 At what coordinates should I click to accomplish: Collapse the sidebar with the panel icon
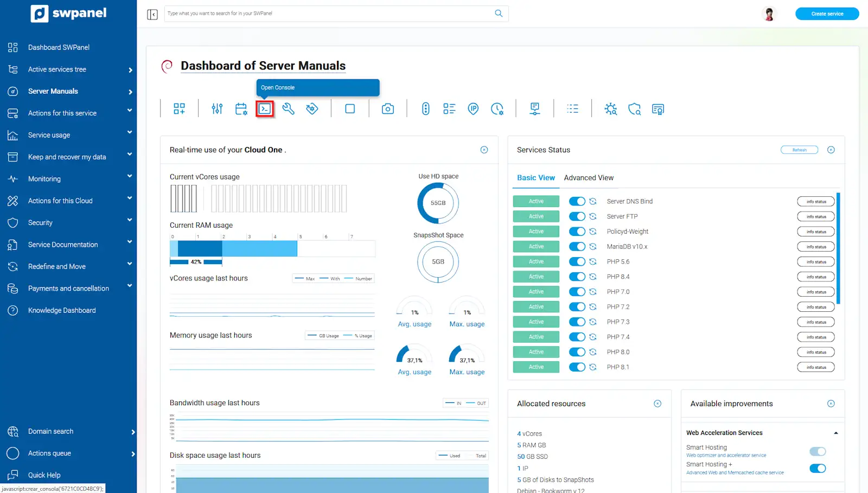[x=152, y=14]
